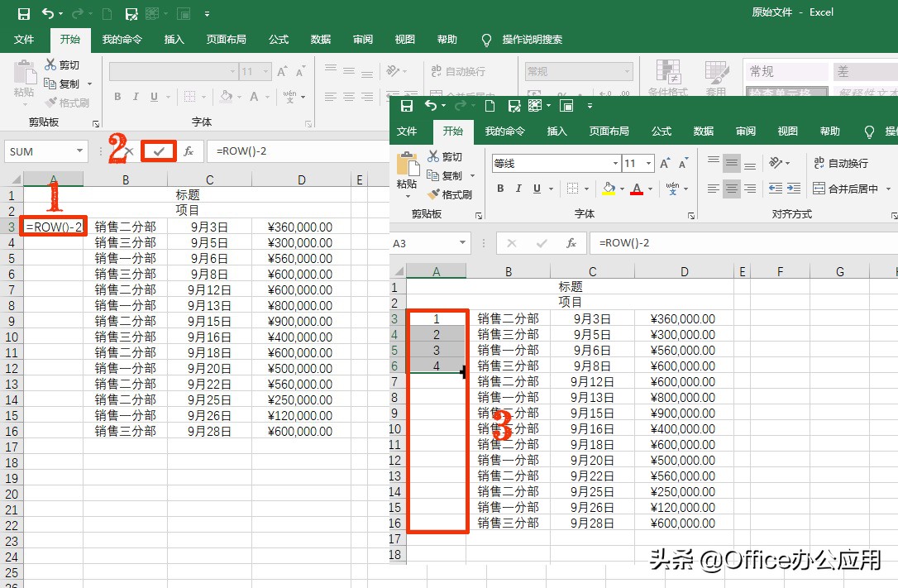The width and height of the screenshot is (898, 588).
Task: Activate 格式刷 format painter in front window
Action: pyautogui.click(x=450, y=194)
